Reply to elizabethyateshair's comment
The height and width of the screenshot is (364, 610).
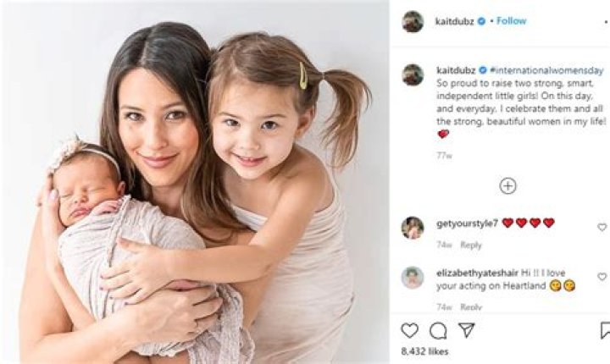471,306
